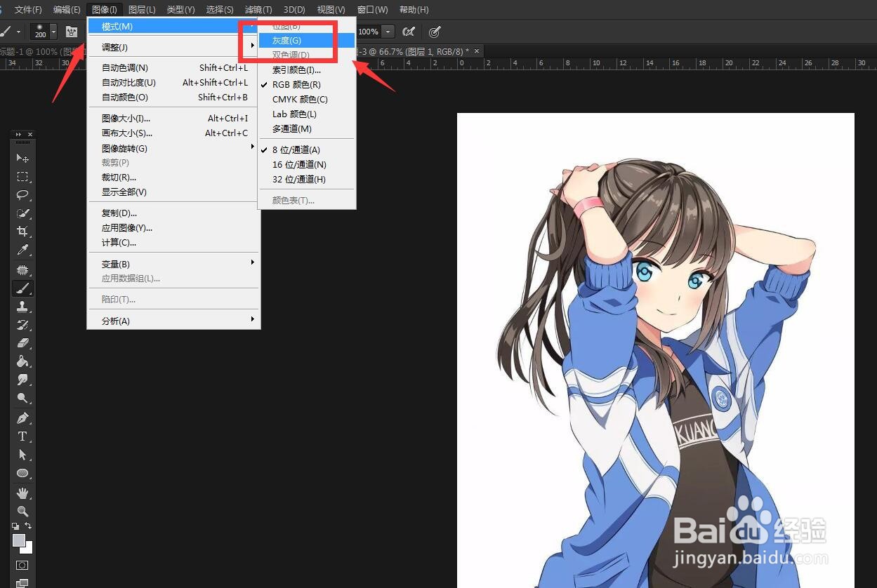Choose 显示全部(V) command
The image size is (877, 588).
173,192
